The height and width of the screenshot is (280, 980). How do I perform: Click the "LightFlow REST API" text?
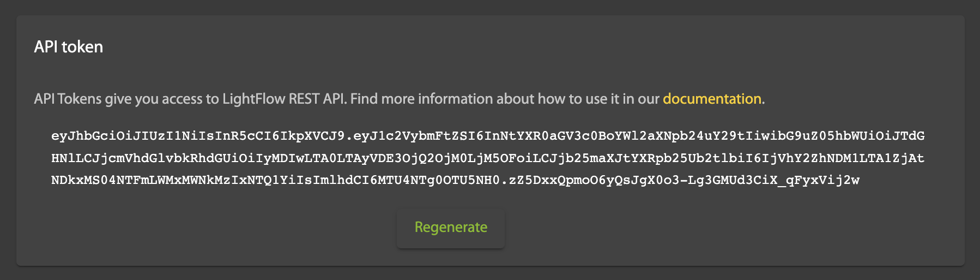[284, 99]
